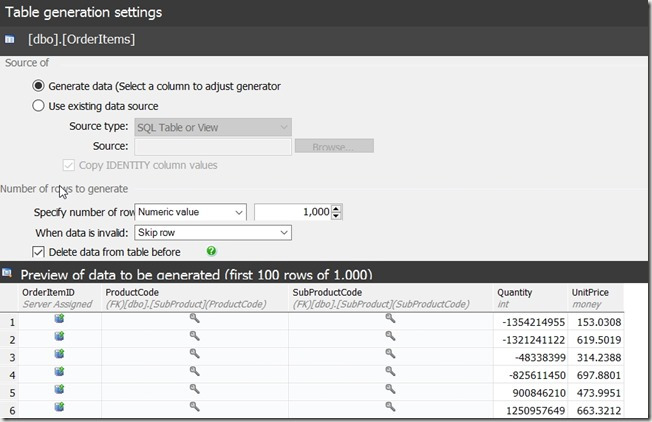This screenshot has height=422, width=652.
Task: Toggle Delete data from table before checkbox
Action: coord(39,252)
